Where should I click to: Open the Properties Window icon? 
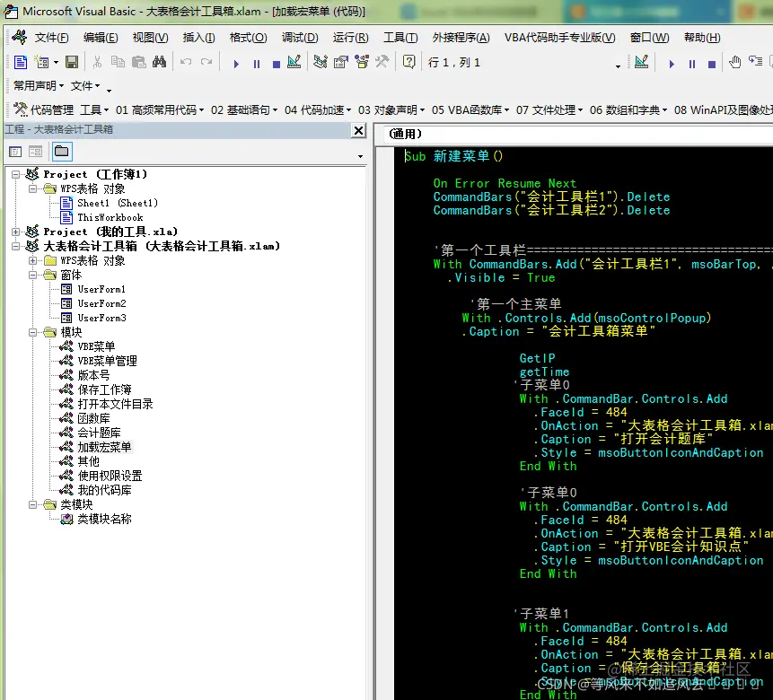tap(341, 62)
